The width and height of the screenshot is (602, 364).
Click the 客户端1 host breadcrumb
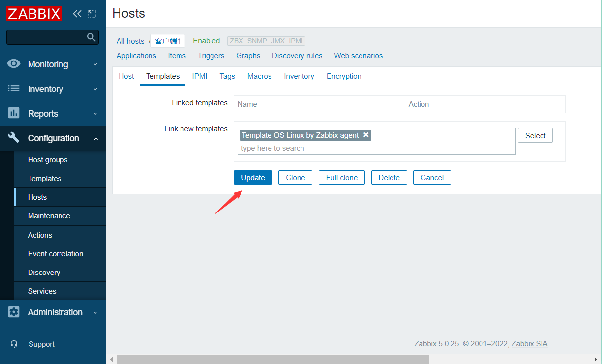tap(168, 41)
